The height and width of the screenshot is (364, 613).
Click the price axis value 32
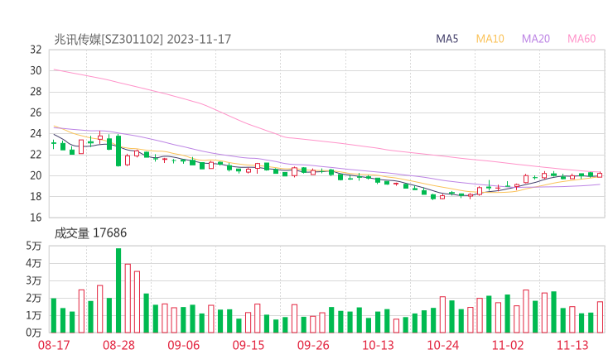pos(36,50)
